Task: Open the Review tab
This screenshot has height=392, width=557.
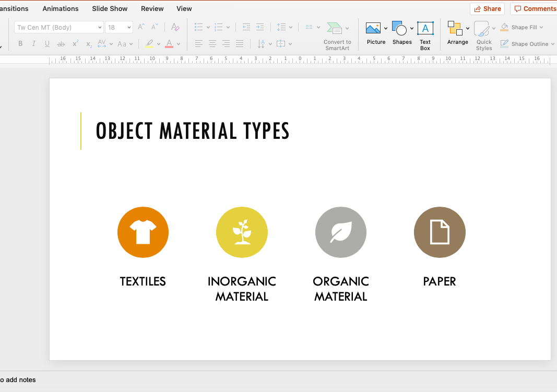Action: [152, 8]
